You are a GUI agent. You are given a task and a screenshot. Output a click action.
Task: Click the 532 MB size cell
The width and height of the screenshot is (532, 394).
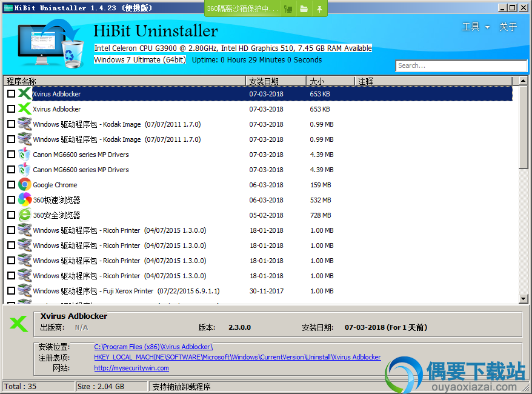click(x=321, y=200)
